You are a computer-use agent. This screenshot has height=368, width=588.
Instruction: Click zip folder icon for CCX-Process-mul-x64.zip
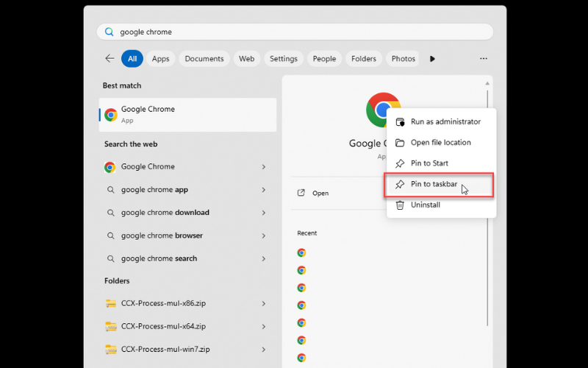111,326
